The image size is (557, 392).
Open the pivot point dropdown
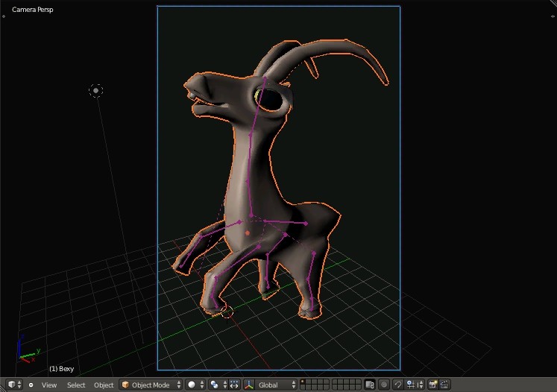pyautogui.click(x=218, y=385)
